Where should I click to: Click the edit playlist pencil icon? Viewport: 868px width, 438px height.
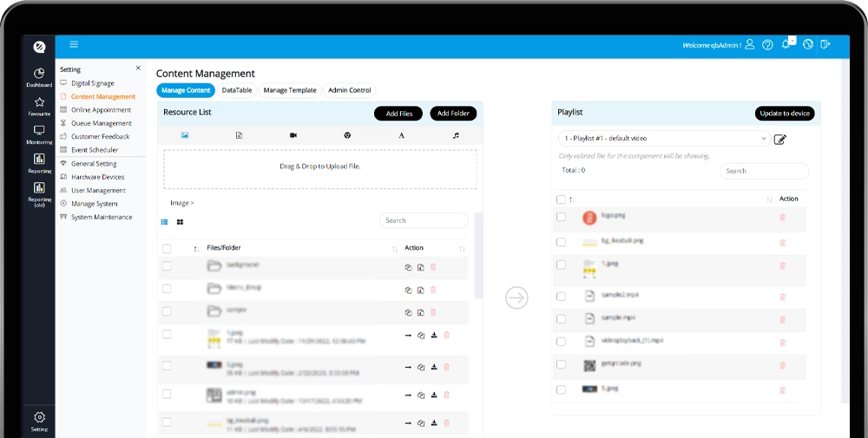tap(779, 140)
